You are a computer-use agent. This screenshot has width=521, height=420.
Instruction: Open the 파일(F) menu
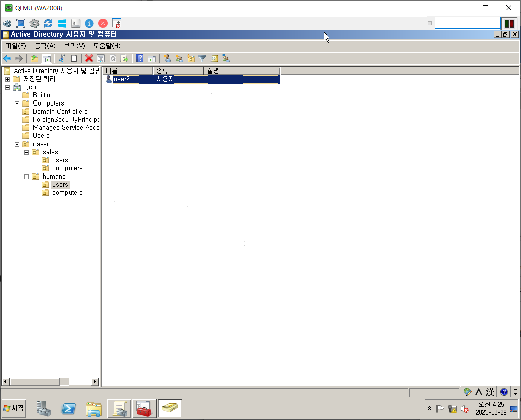(x=16, y=46)
